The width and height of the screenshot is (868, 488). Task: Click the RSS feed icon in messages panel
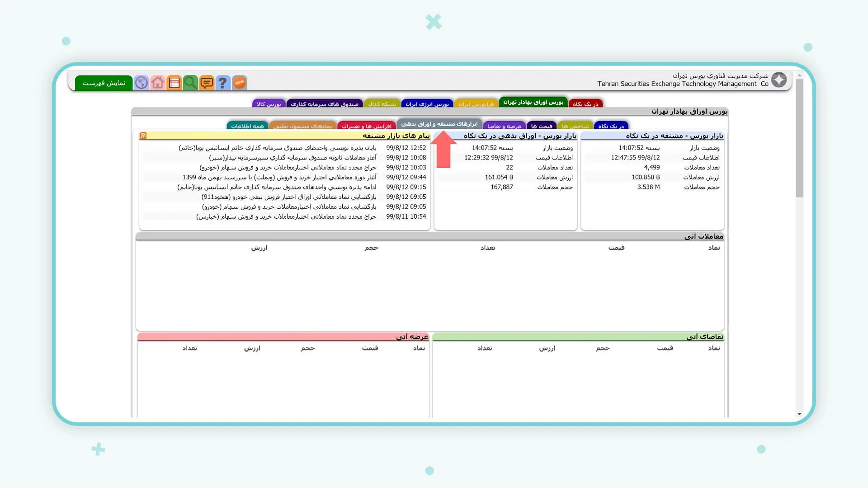click(143, 136)
